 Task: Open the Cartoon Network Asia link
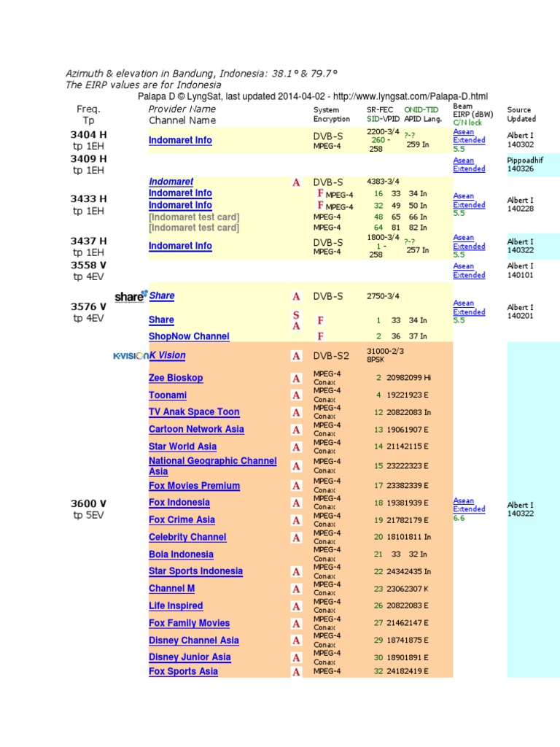coord(196,429)
